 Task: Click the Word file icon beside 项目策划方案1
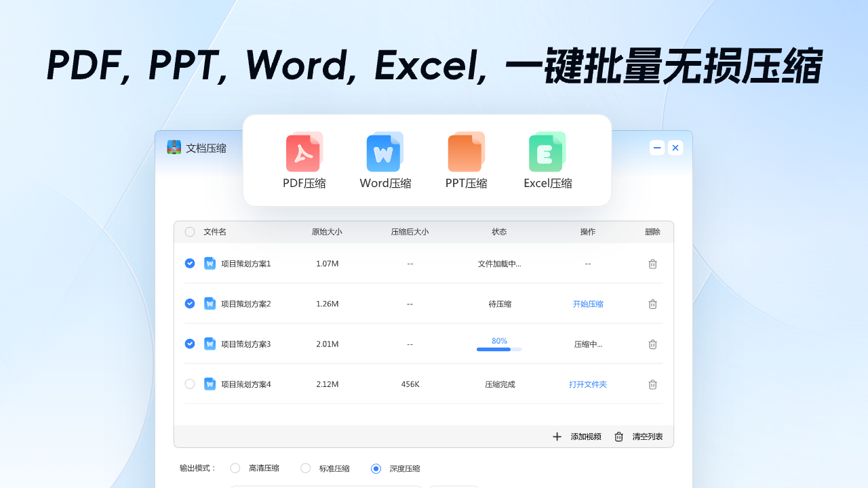click(210, 264)
